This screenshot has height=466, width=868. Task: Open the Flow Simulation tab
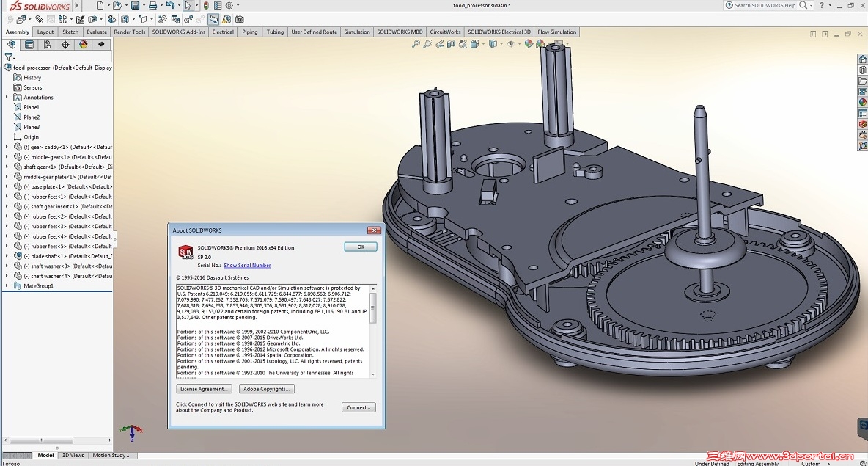click(557, 32)
